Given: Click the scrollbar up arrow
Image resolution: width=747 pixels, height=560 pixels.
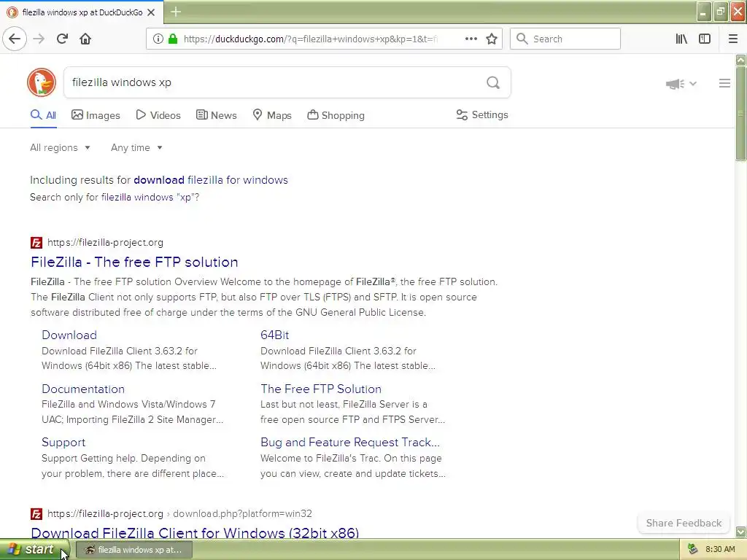Looking at the screenshot, I should pos(740,60).
